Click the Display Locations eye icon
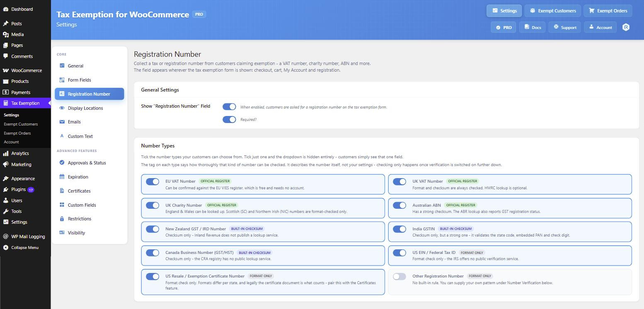The image size is (644, 309). 62,108
